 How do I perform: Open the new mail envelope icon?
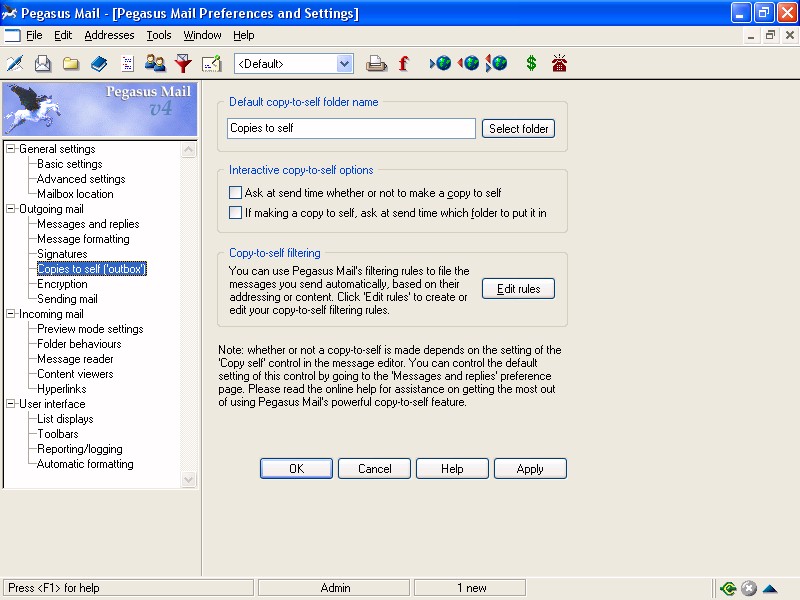coord(43,64)
